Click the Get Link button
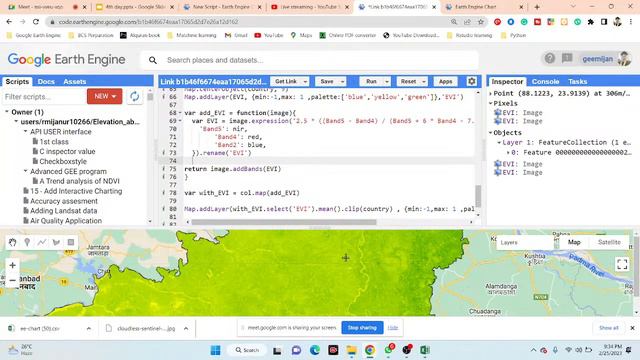The width and height of the screenshot is (640, 360). tap(286, 82)
